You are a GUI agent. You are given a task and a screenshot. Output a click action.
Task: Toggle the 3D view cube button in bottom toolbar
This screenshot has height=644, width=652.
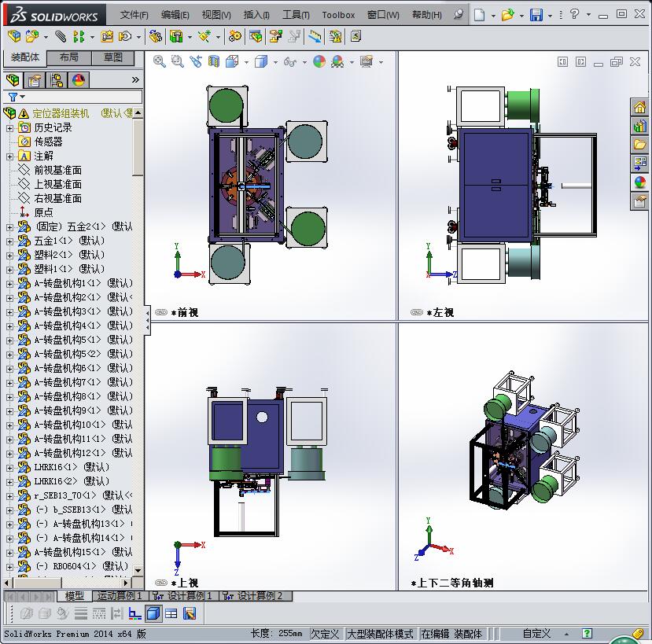pyautogui.click(x=153, y=613)
